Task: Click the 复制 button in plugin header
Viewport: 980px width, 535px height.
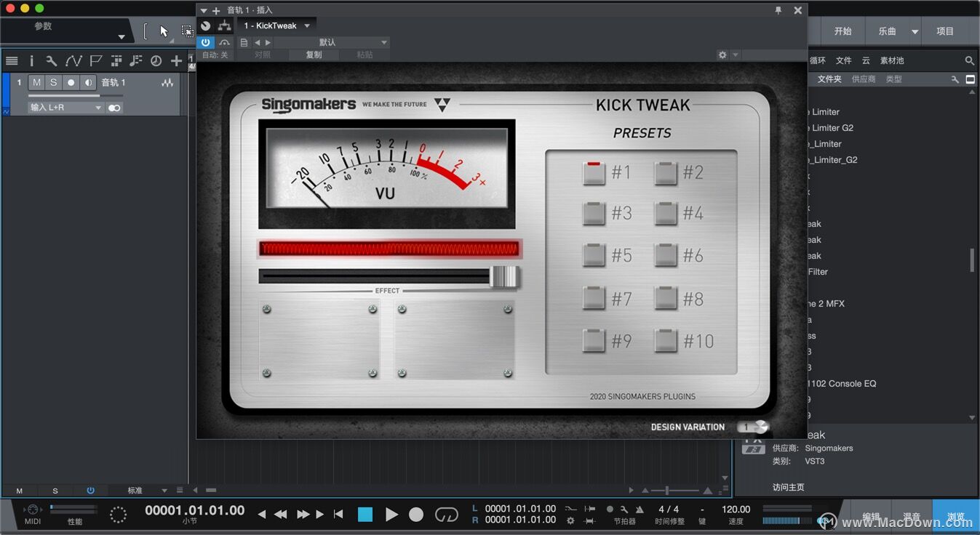Action: point(314,55)
